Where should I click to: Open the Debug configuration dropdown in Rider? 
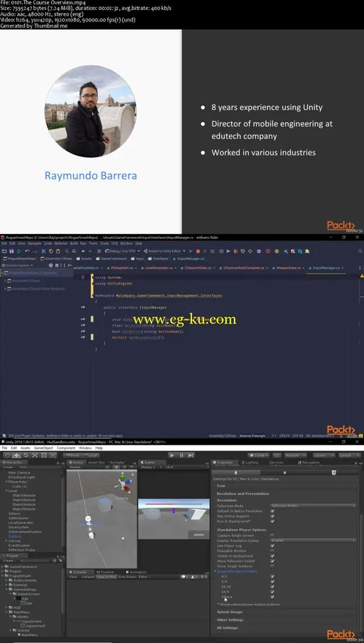(122, 251)
